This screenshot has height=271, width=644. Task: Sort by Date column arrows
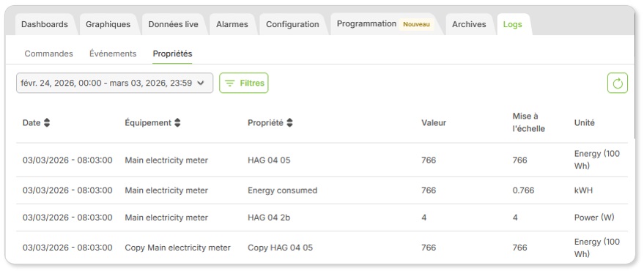(47, 123)
